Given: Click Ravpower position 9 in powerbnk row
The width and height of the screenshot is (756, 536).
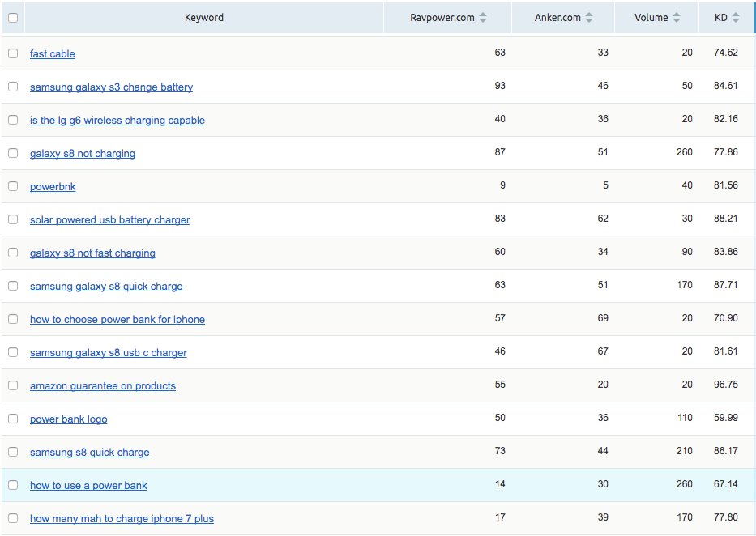Looking at the screenshot, I should click(502, 185).
